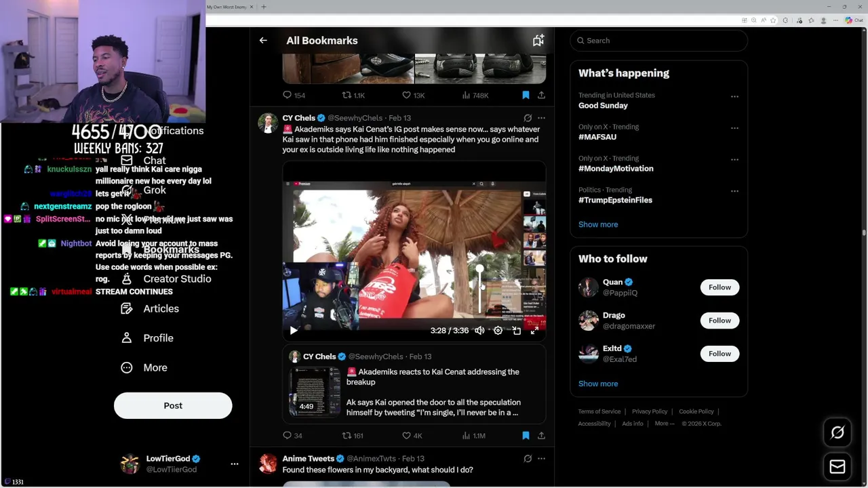Follow Drago @dragomaxxer

click(x=719, y=321)
